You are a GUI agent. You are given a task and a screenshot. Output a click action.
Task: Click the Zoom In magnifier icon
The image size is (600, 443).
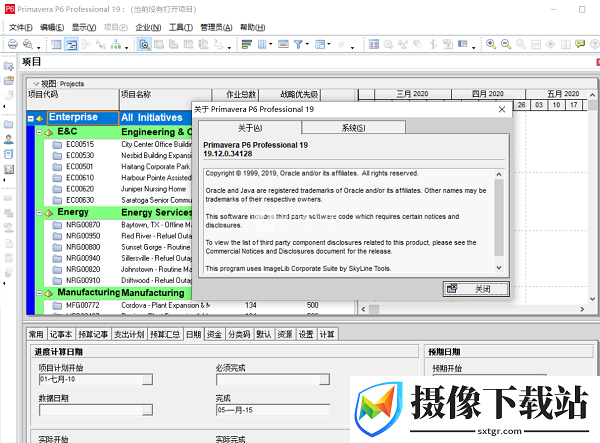click(491, 44)
